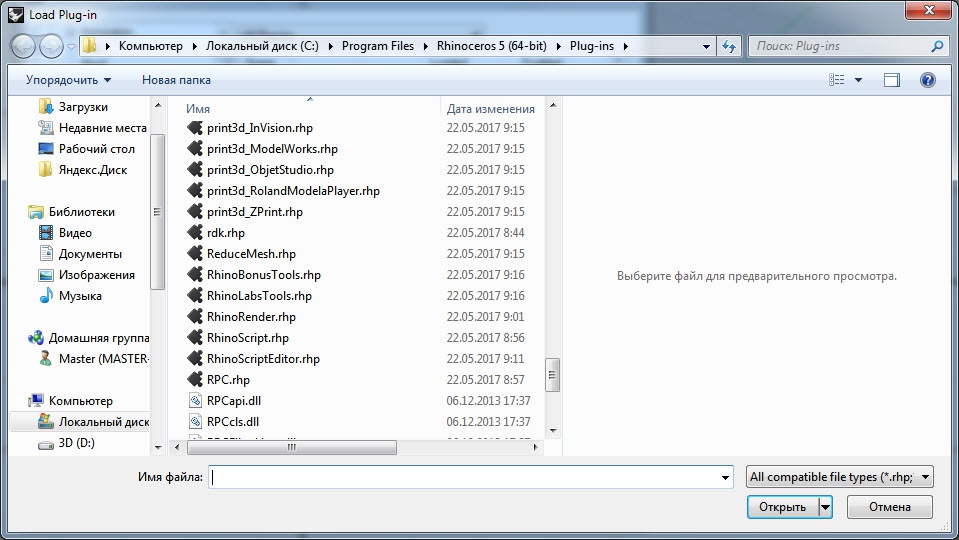Image resolution: width=959 pixels, height=540 pixels.
Task: Click the rdk.rhp plug-in icon
Action: (194, 232)
